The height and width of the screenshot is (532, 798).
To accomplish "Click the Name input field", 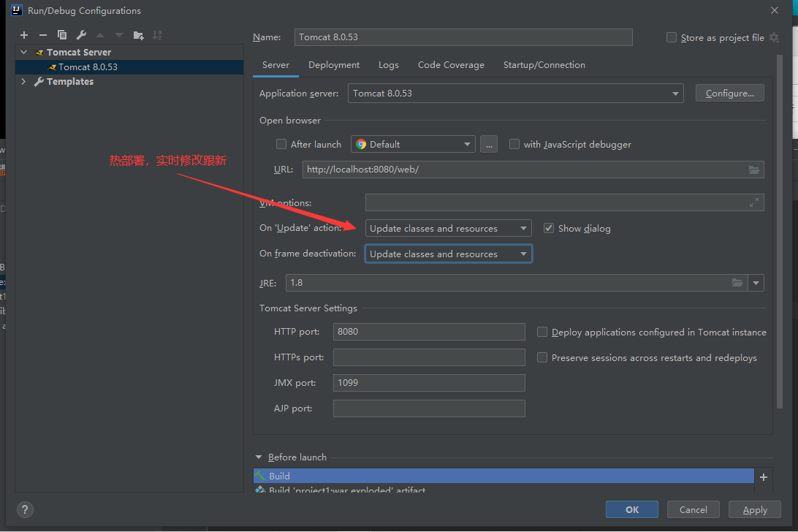I will (x=463, y=37).
